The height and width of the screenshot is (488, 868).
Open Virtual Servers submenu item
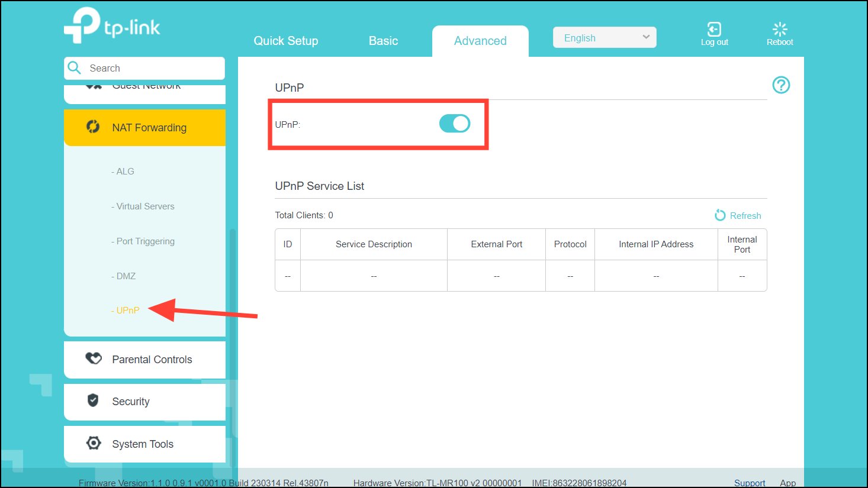tap(143, 206)
